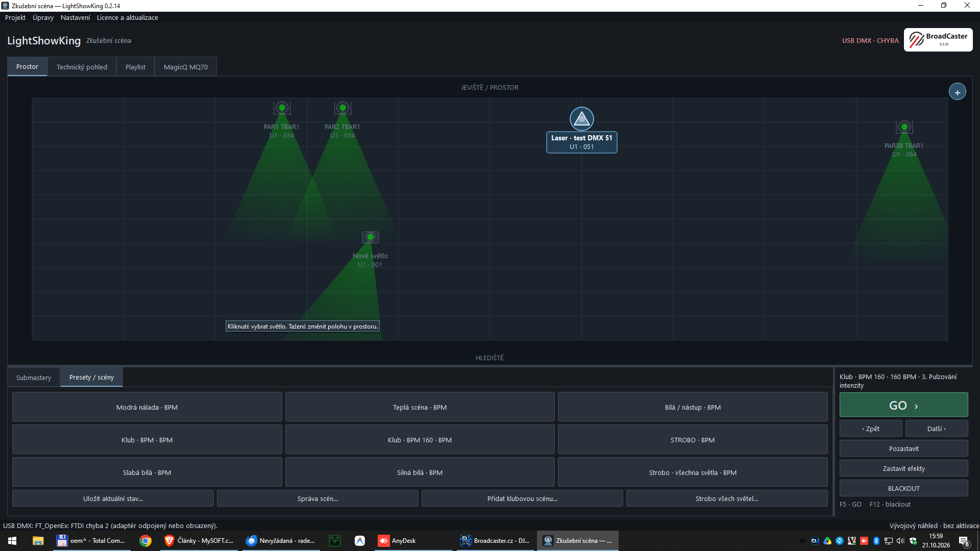The width and height of the screenshot is (980, 551).
Task: Switch to the Technický pohled tab
Action: tap(82, 67)
